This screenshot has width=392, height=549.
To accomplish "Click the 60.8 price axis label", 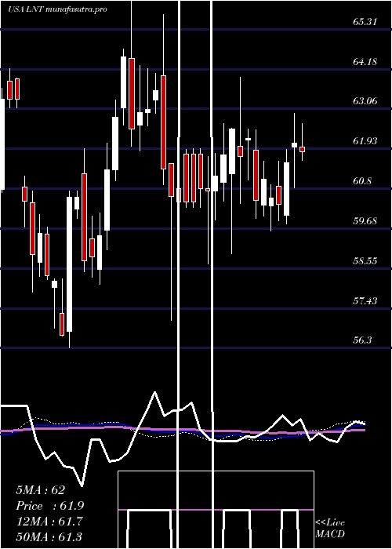I will [362, 181].
